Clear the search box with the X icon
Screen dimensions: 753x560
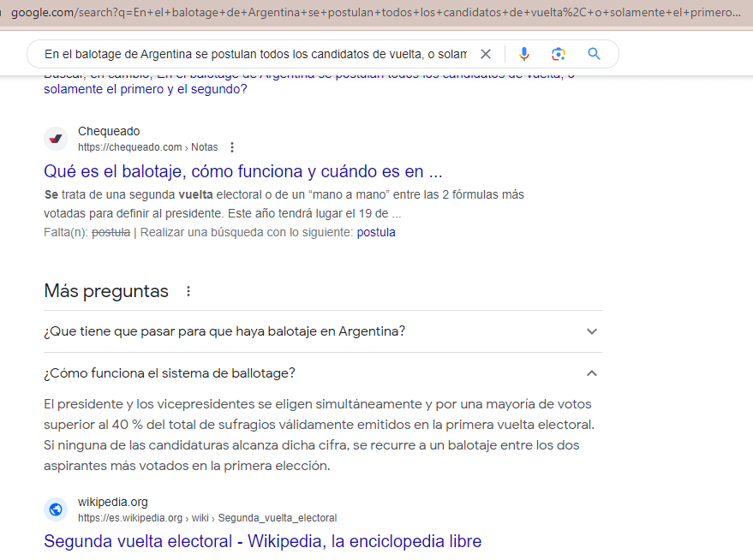click(486, 54)
